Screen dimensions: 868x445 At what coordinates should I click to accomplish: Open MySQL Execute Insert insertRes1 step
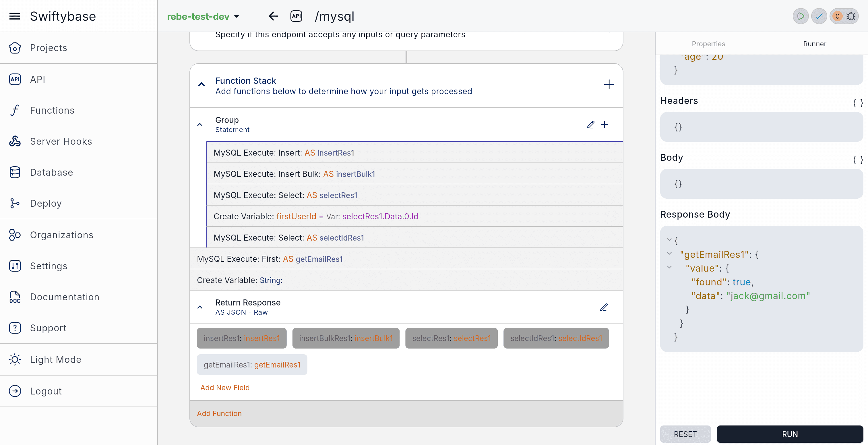414,153
